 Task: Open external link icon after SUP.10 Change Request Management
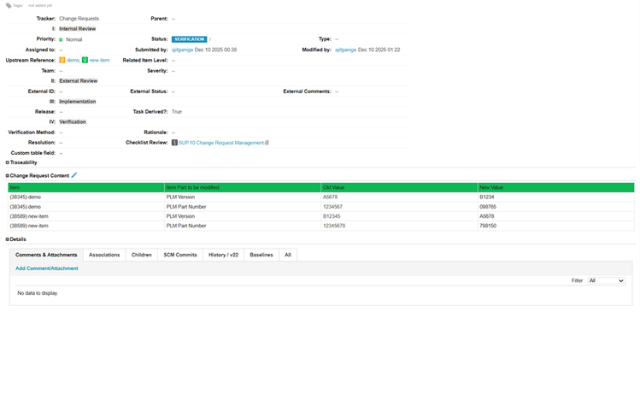267,143
